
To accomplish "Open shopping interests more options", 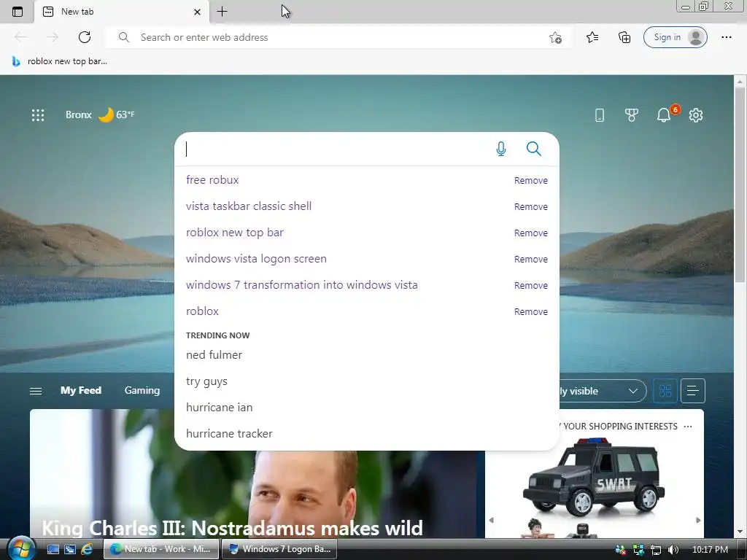I will click(x=688, y=427).
